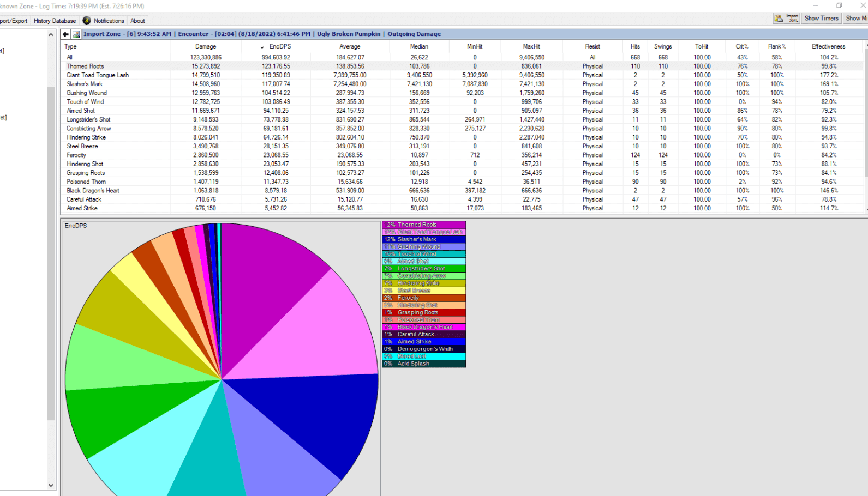Screen dimensions: 868x496
Task: Click the Demogorgon's Wrath legend entry
Action: coord(424,349)
